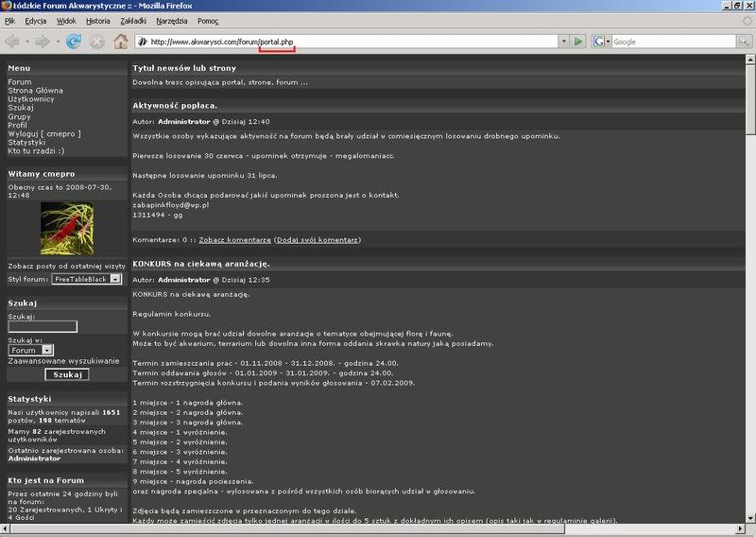Click the Stop loading icon
The height and width of the screenshot is (537, 756).
tap(97, 42)
